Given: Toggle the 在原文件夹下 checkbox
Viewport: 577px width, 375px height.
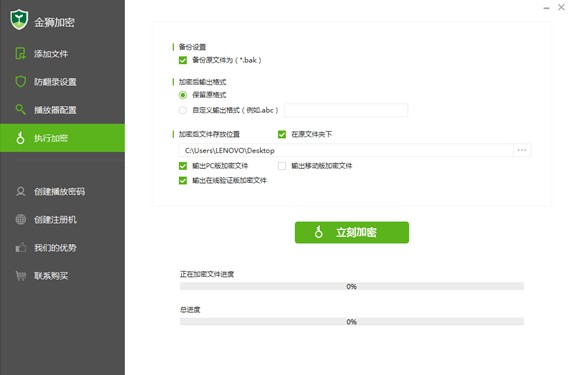Looking at the screenshot, I should [282, 134].
